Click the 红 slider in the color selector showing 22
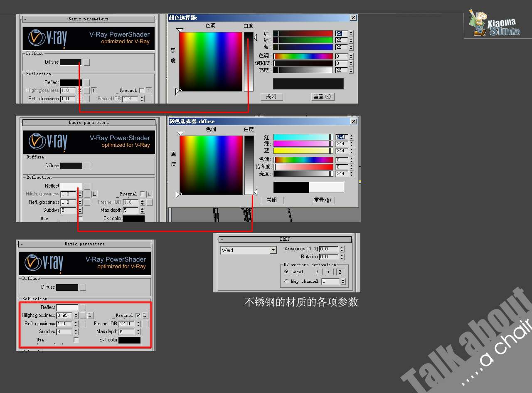532x393 pixels. [x=303, y=34]
